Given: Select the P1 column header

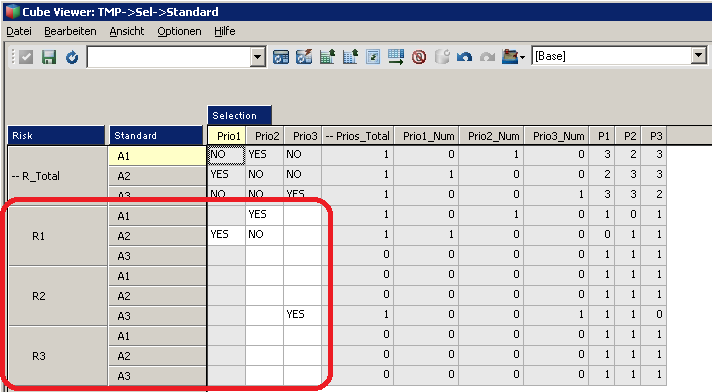Looking at the screenshot, I should tap(602, 136).
